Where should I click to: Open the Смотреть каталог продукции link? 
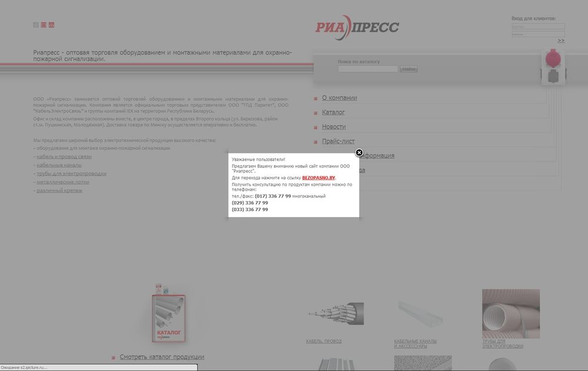162,357
